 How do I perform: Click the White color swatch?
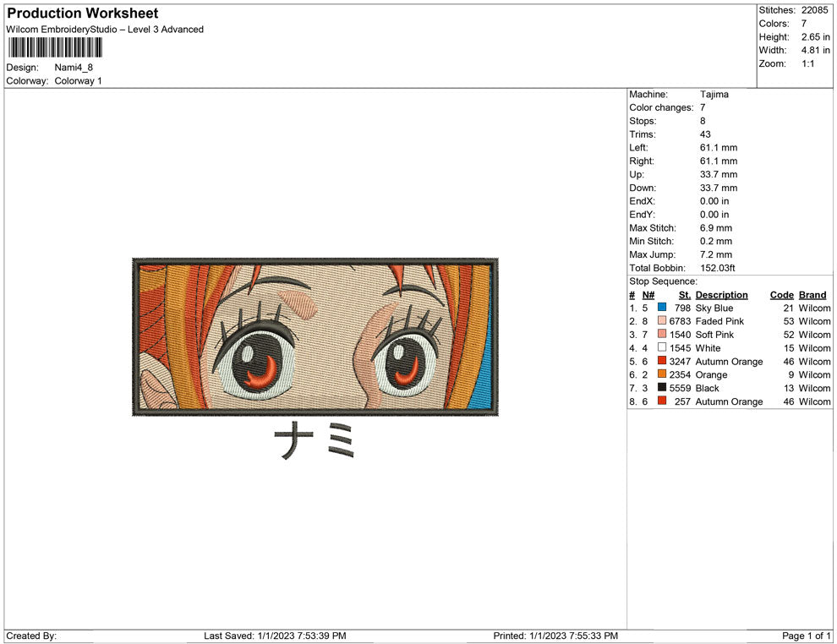(x=662, y=347)
